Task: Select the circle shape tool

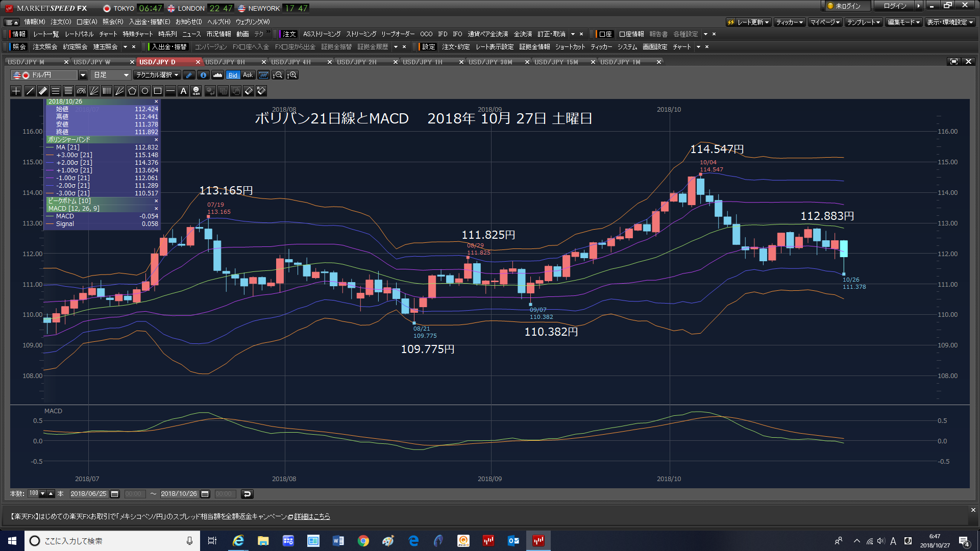Action: (145, 91)
